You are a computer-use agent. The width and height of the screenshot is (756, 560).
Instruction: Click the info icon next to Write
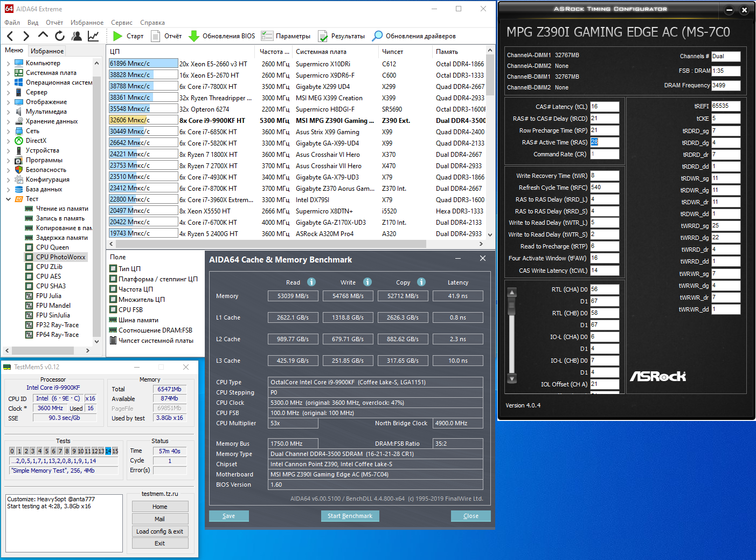click(x=367, y=282)
